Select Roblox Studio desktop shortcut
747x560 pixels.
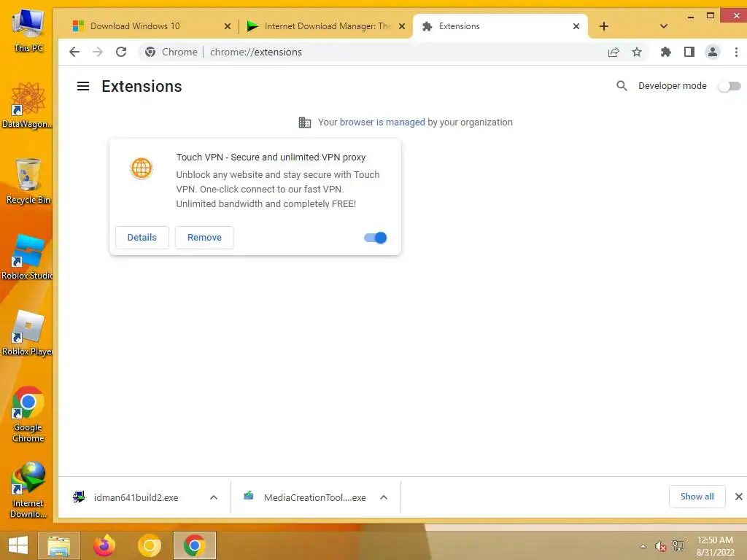point(27,257)
